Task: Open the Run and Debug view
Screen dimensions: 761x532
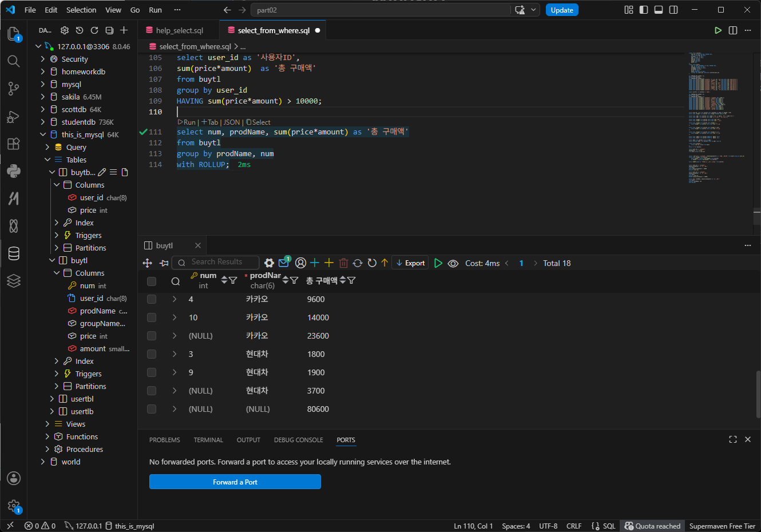Action: click(x=14, y=116)
